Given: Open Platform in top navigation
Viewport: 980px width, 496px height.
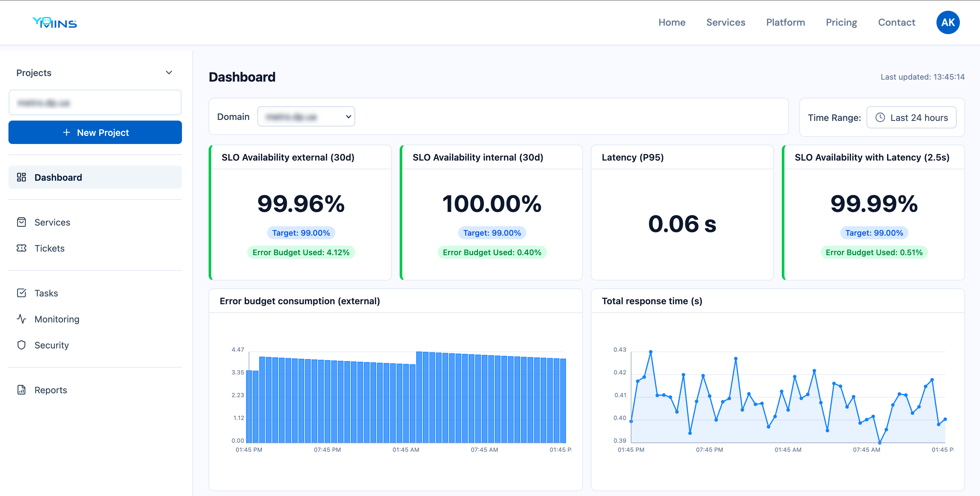Looking at the screenshot, I should pyautogui.click(x=785, y=22).
